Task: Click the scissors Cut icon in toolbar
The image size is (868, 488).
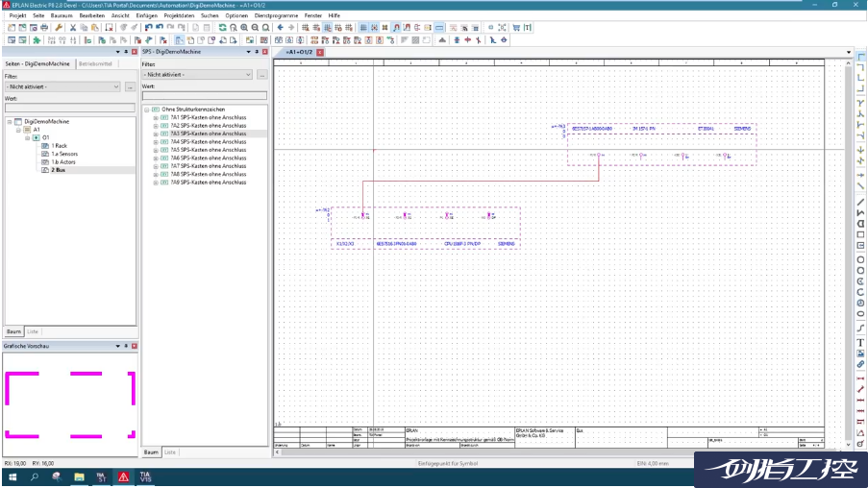Action: (72, 28)
